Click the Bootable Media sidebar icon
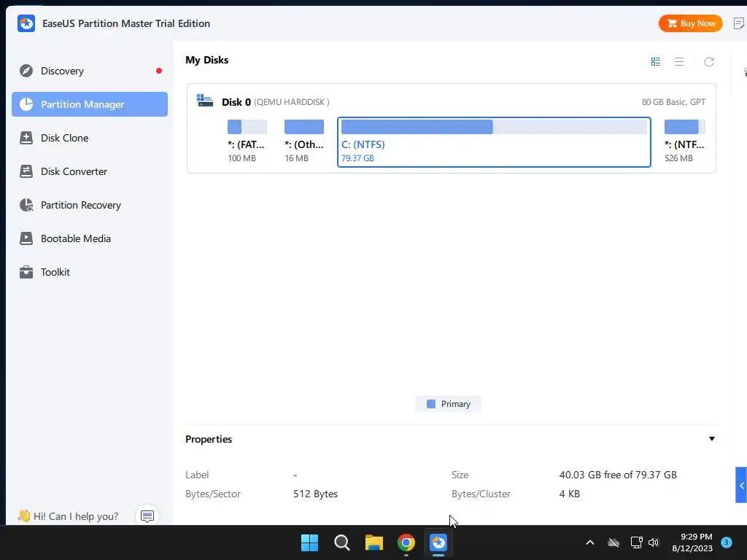747x560 pixels. pos(26,238)
